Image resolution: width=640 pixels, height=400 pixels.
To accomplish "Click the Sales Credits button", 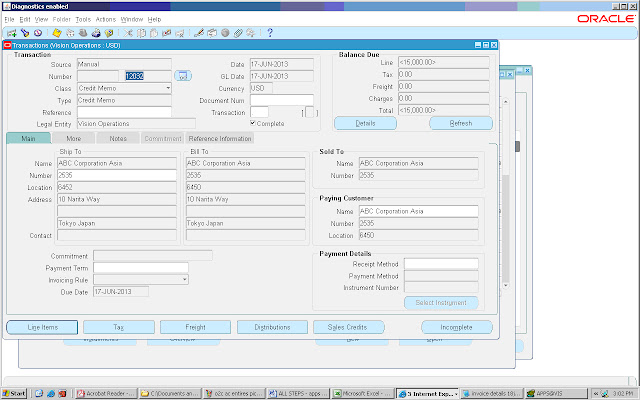I will point(349,327).
